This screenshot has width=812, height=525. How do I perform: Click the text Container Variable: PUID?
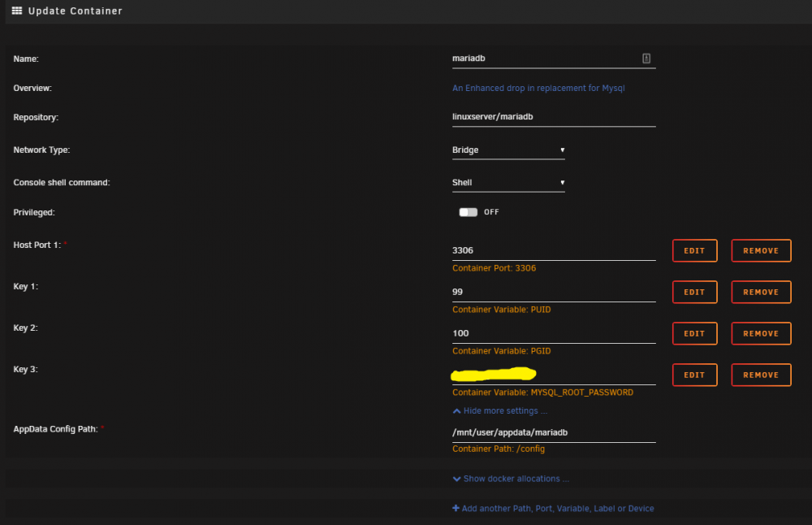pos(501,310)
